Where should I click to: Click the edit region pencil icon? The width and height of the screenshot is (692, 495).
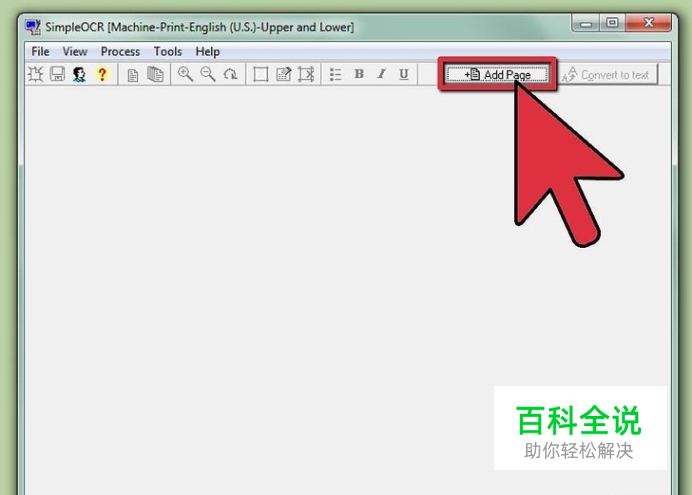click(283, 74)
